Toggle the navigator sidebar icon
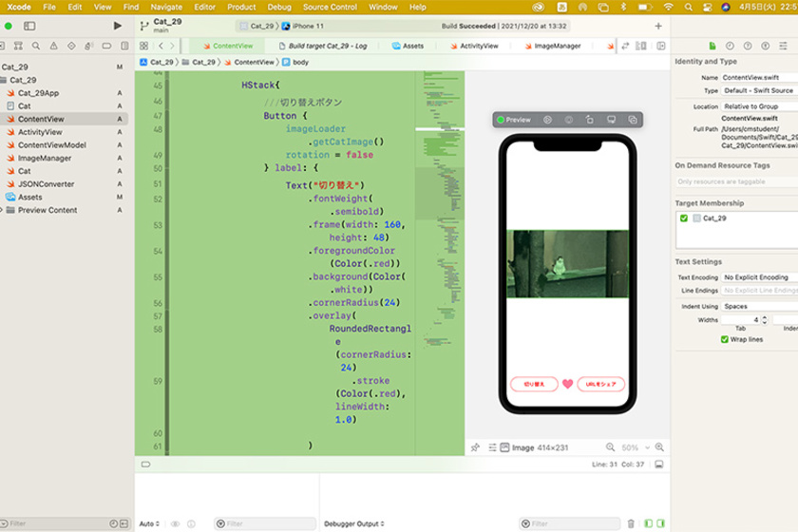 [28, 26]
